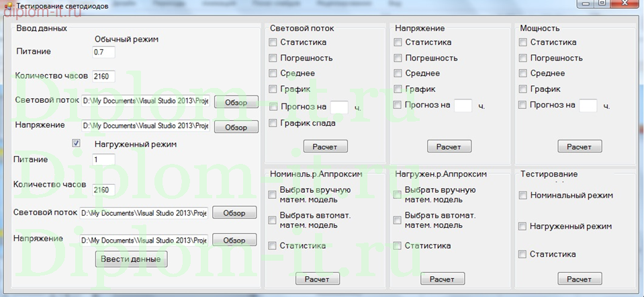
Task: Check Выбрать автомат. in Нагружен.р.Аппроксим group
Action: click(397, 220)
